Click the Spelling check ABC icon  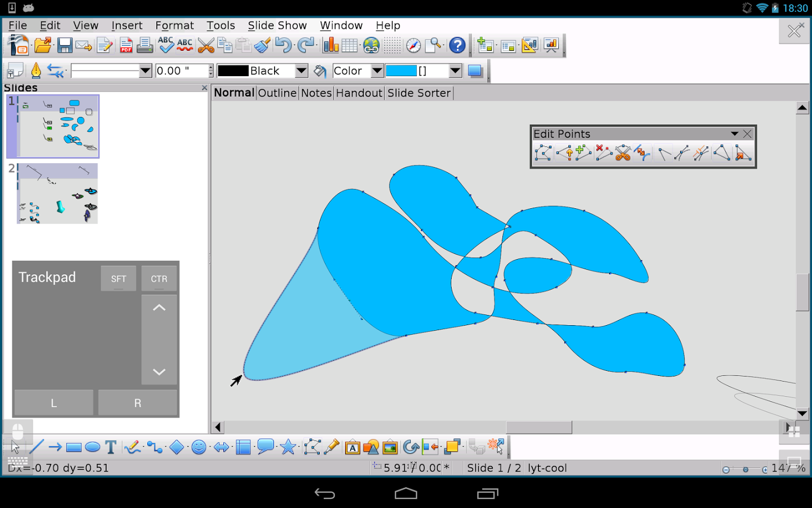point(166,45)
